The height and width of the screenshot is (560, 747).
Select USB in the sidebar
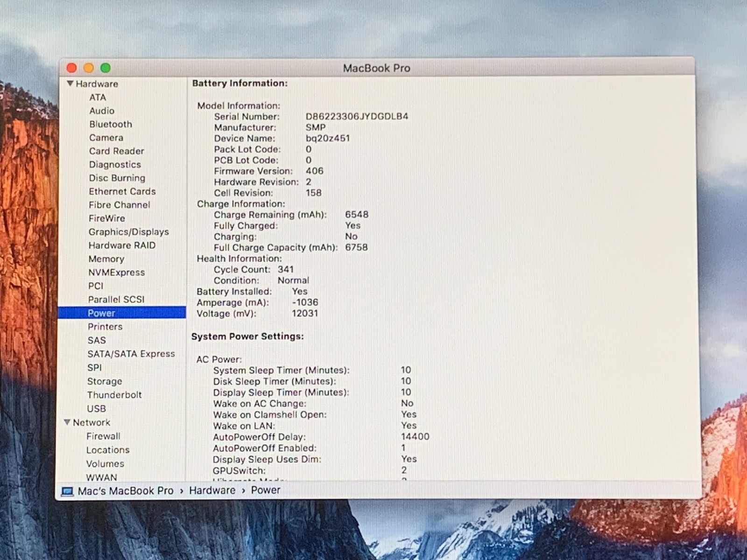point(96,409)
